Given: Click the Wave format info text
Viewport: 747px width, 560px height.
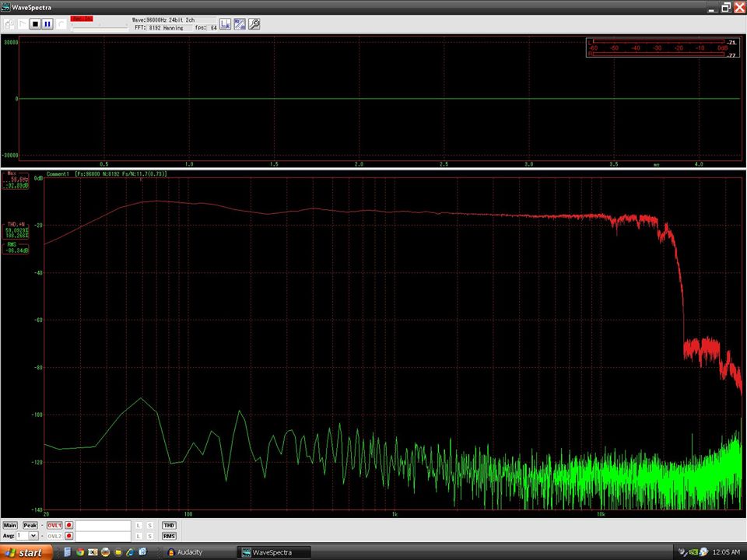Looking at the screenshot, I should point(163,20).
